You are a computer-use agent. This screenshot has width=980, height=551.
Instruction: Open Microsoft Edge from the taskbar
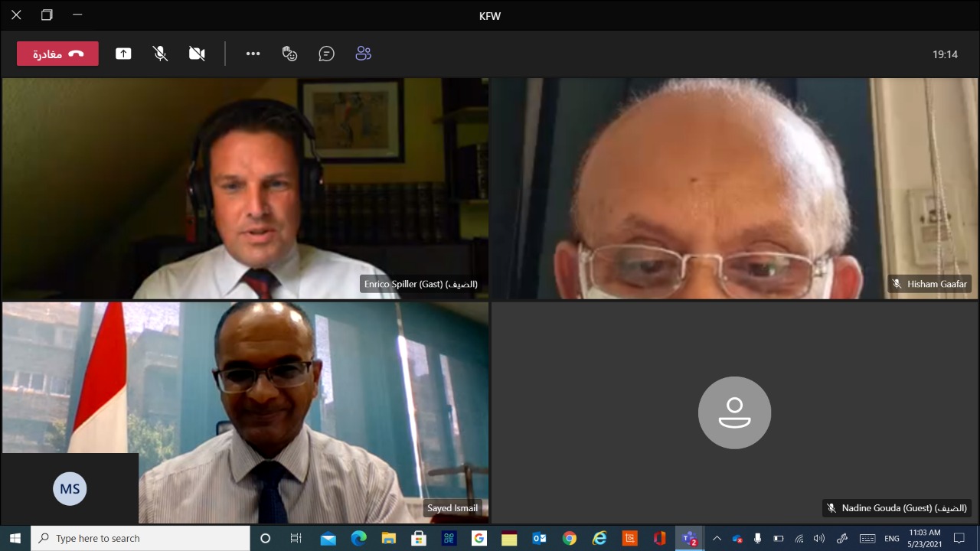[x=358, y=538]
